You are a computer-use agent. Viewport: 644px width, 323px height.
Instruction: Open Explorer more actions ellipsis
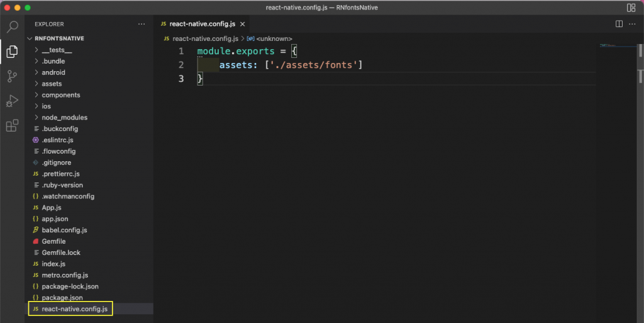pos(142,25)
